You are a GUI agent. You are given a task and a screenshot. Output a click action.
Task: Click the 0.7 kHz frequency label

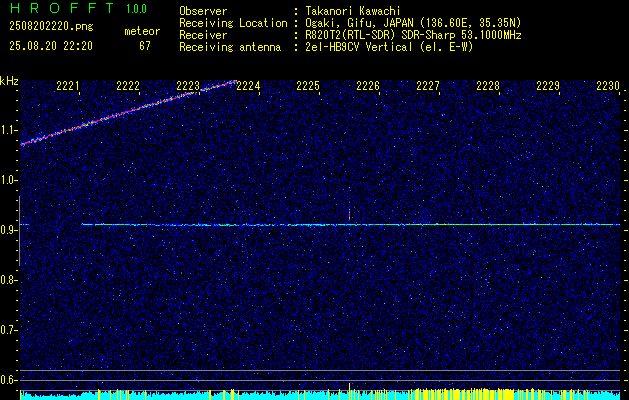7,330
